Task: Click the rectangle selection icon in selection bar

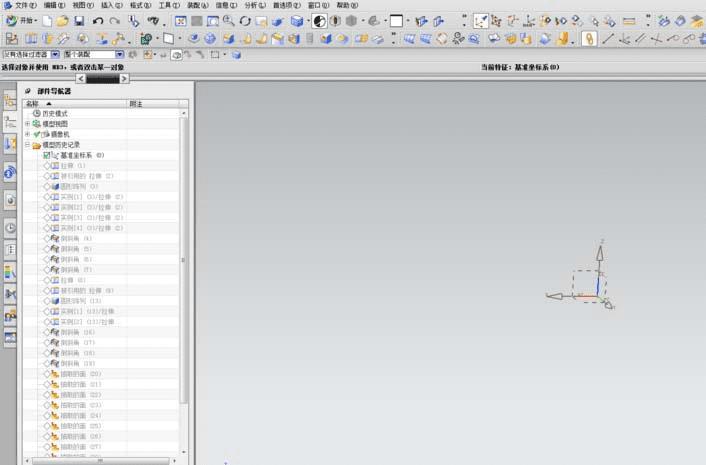Action: point(215,55)
